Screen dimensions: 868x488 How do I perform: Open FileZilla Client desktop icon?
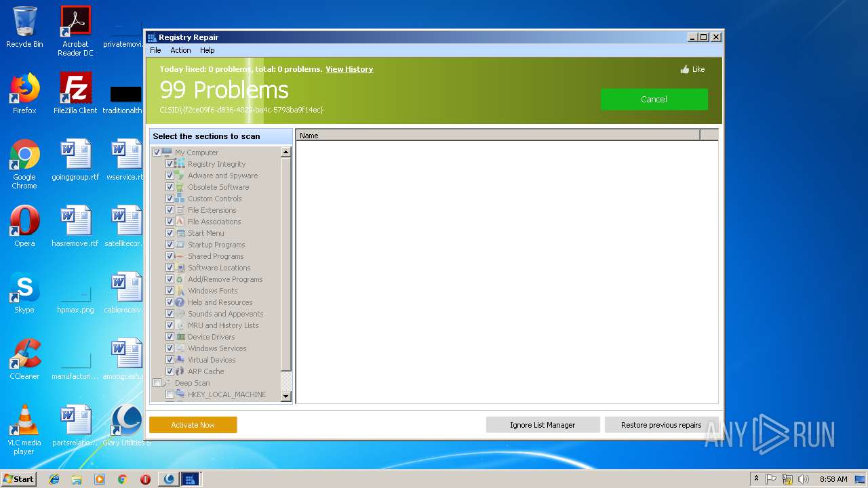click(75, 94)
